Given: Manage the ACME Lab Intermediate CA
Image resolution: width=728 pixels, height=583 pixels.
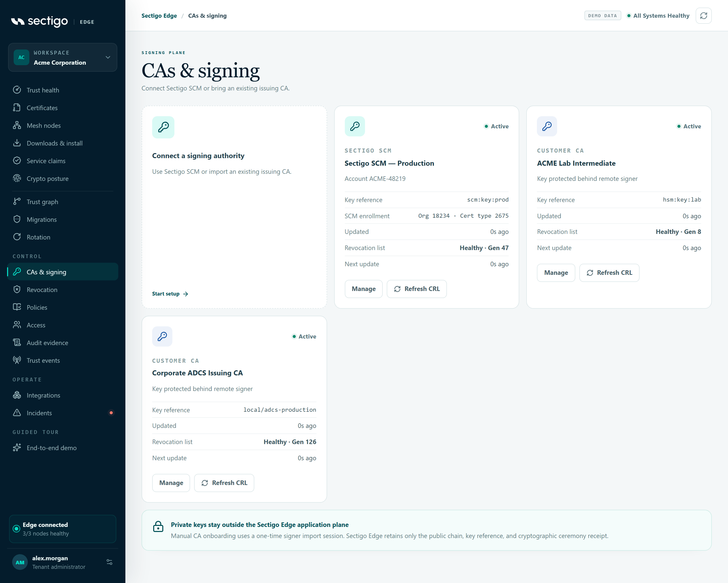Looking at the screenshot, I should tap(556, 273).
